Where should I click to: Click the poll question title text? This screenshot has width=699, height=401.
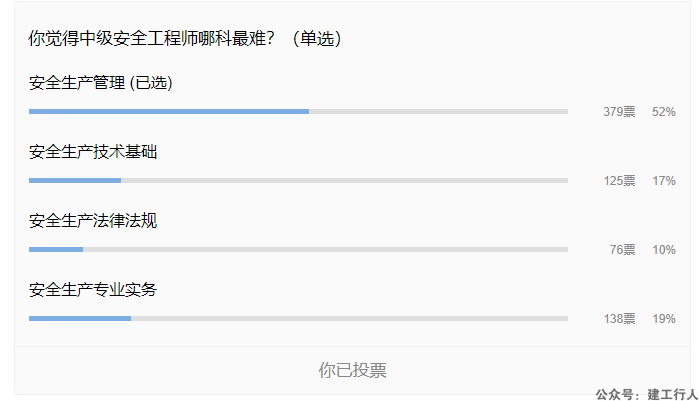185,38
